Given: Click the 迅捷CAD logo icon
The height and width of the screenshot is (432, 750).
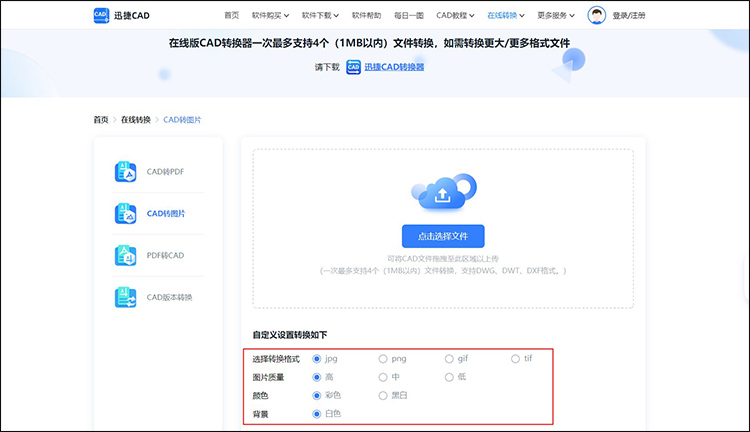Looking at the screenshot, I should (101, 15).
